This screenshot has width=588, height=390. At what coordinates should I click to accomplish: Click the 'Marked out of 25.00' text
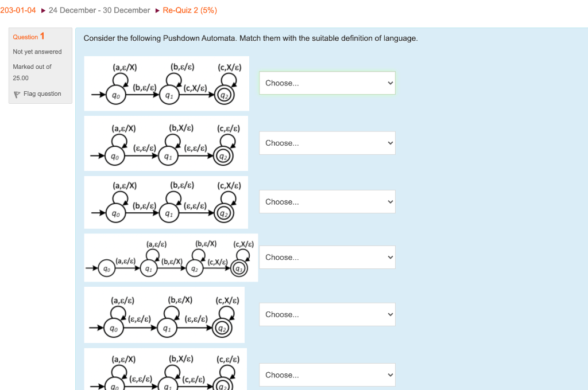pos(32,72)
